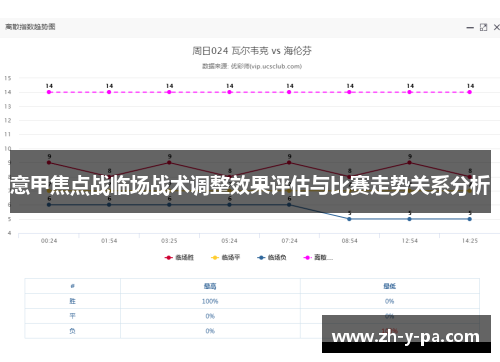
Task: Toggle the 临场负 legend series
Action: 272,257
